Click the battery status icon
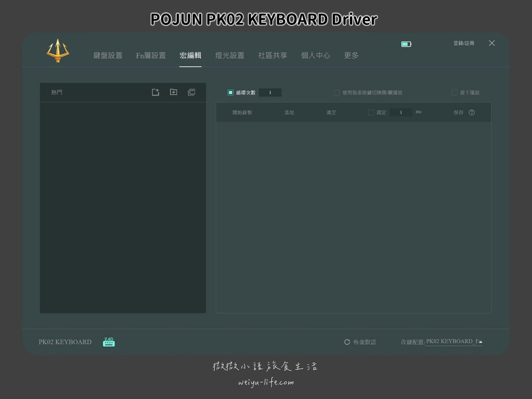The image size is (532, 399). (406, 44)
